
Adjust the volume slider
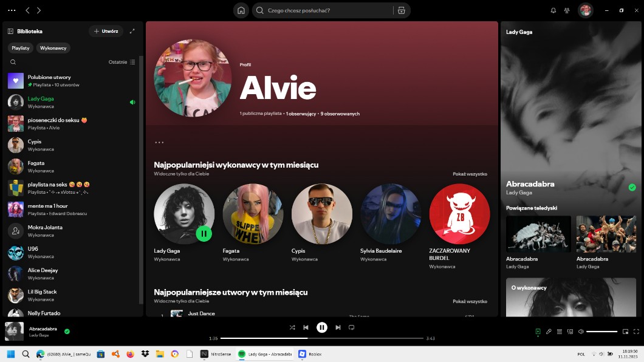click(x=601, y=332)
